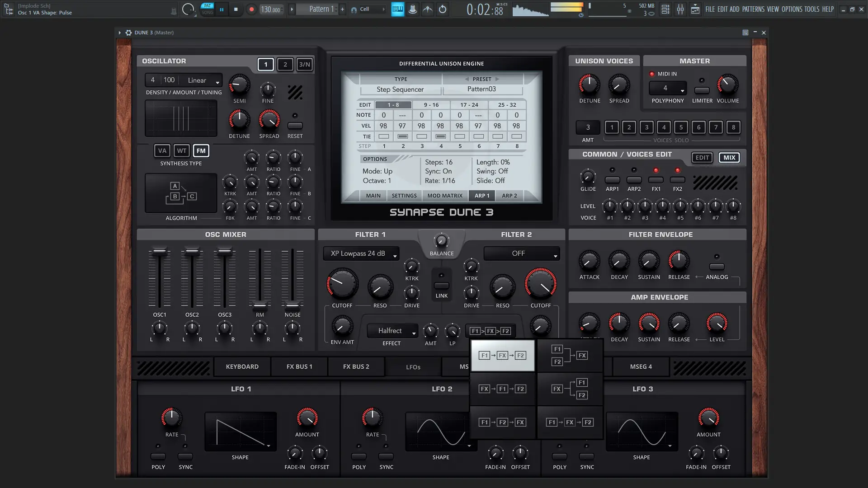The width and height of the screenshot is (868, 488).
Task: Select the FM synthesis type button
Action: coord(201,151)
